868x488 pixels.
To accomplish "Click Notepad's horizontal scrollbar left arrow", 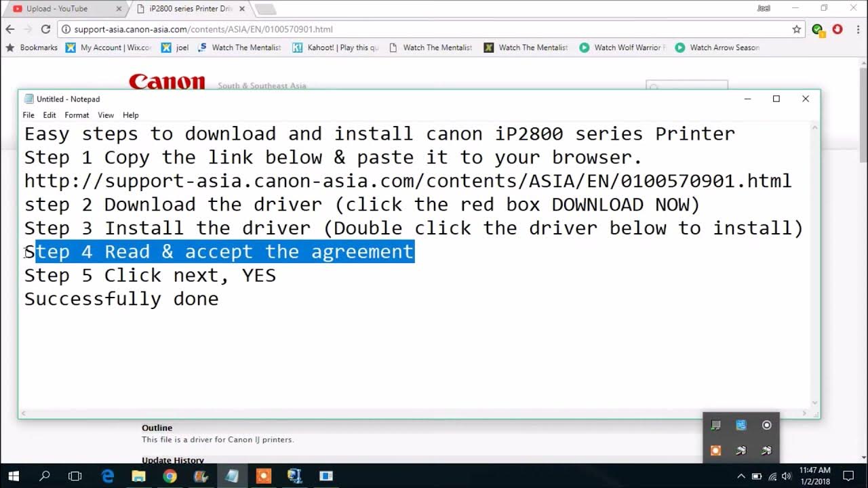I will (24, 413).
